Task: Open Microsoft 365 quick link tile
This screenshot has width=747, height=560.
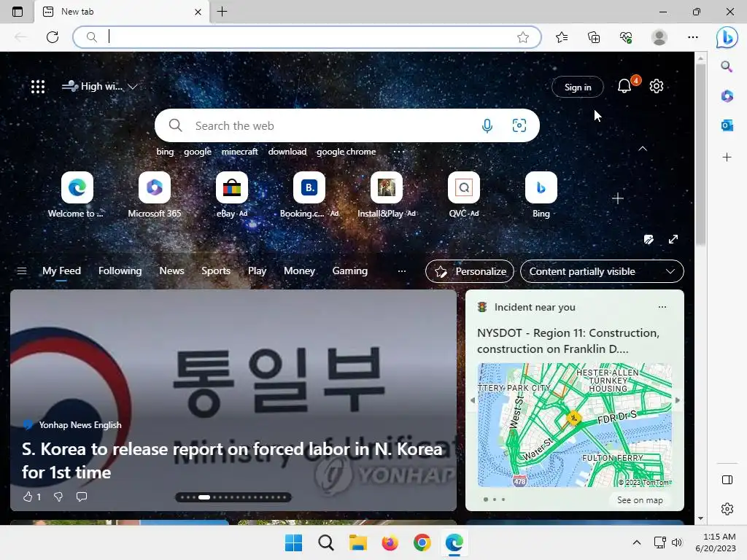Action: (155, 187)
